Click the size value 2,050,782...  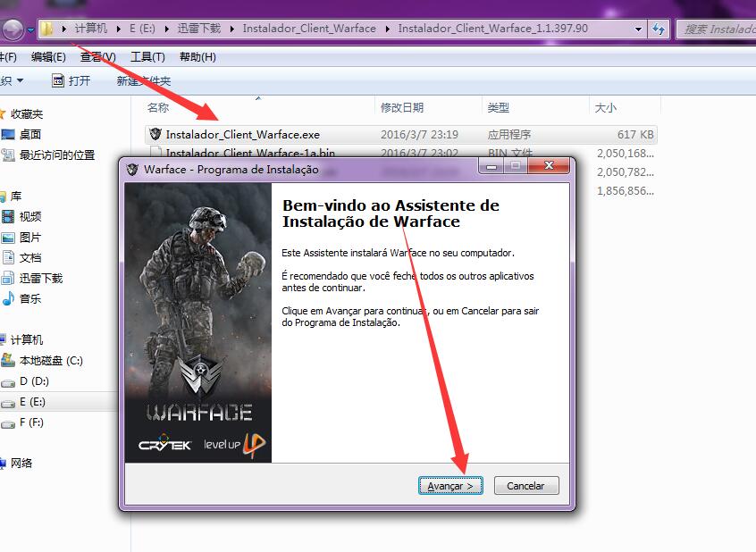click(626, 172)
